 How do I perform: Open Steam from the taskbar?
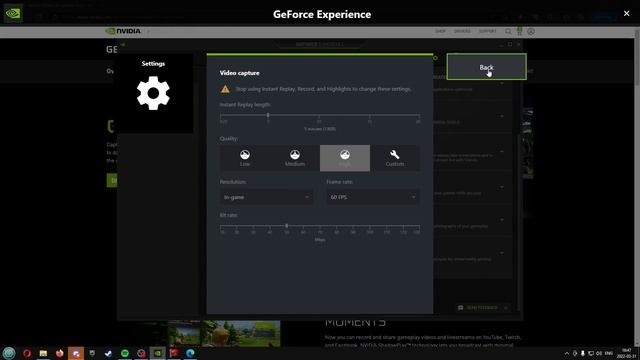(x=109, y=353)
